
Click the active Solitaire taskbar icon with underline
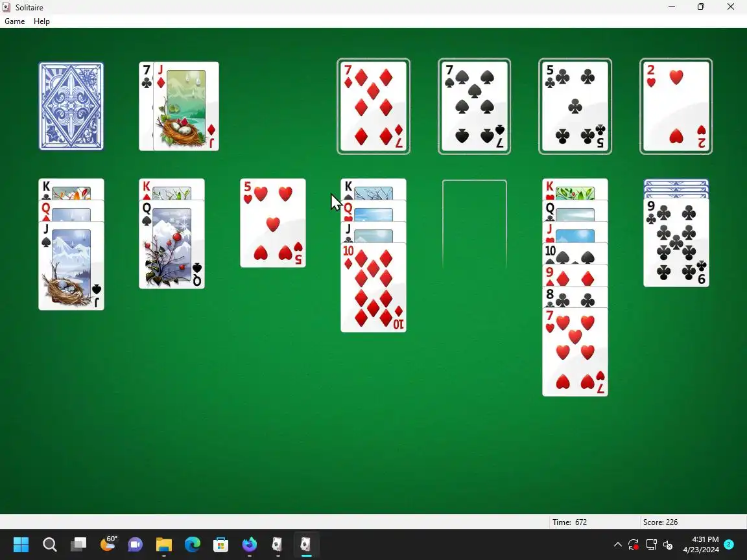306,544
